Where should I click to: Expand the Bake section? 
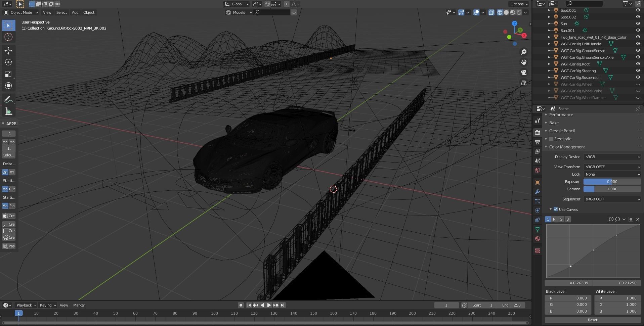click(554, 123)
